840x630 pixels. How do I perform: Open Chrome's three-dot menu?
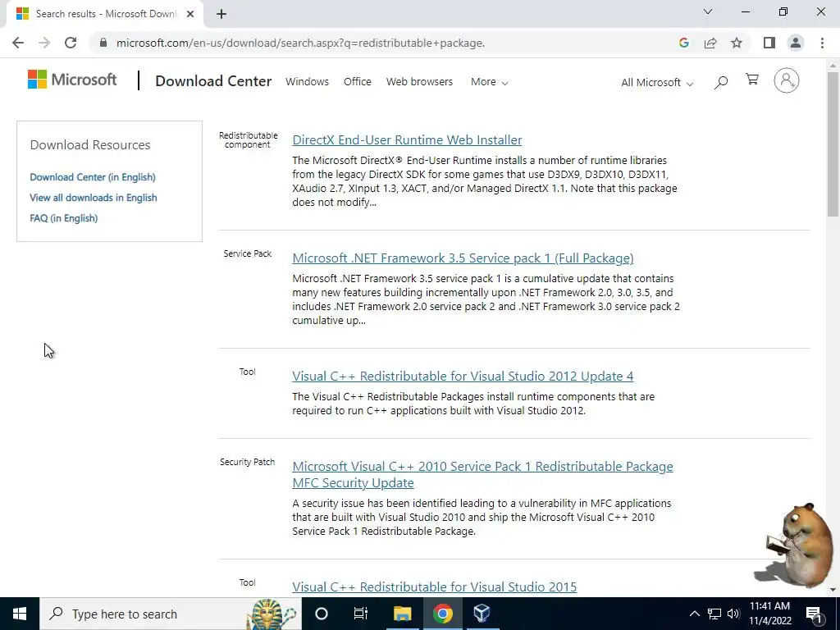point(822,43)
